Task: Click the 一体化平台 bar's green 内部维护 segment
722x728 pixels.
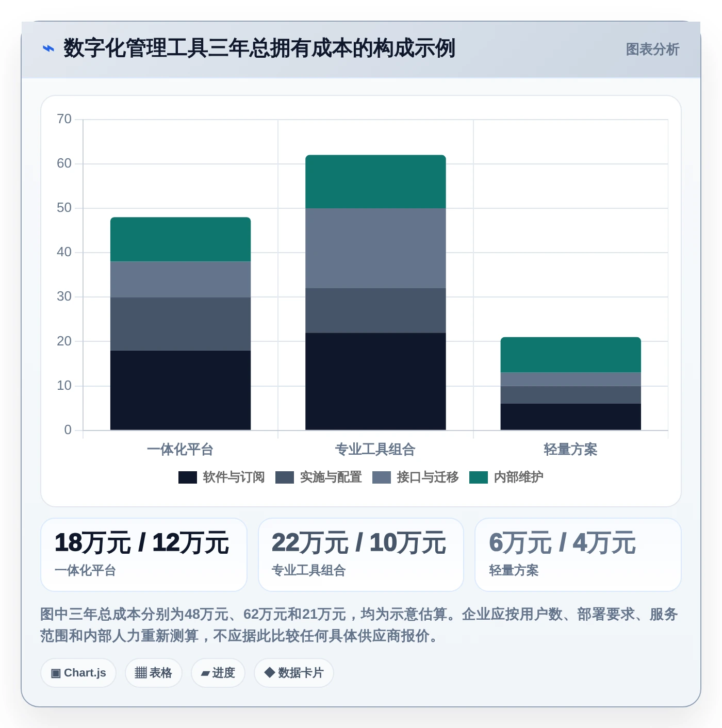Action: (x=180, y=239)
